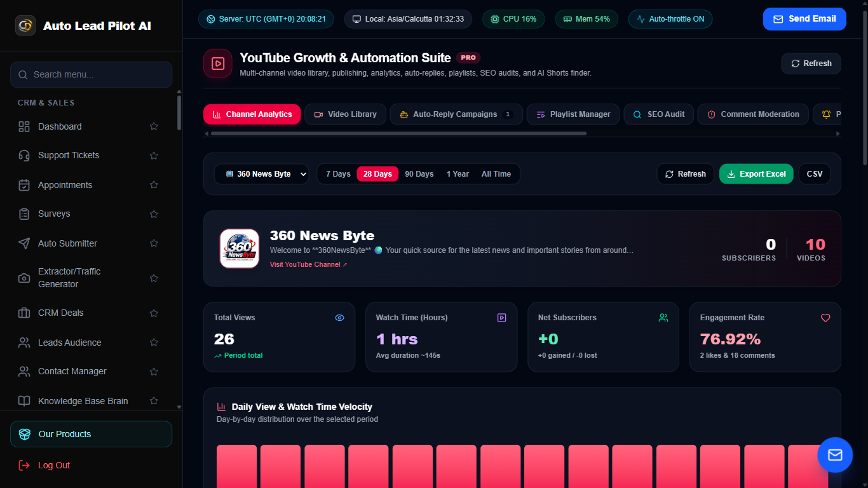Favorite Dashboard with its star

(154, 126)
